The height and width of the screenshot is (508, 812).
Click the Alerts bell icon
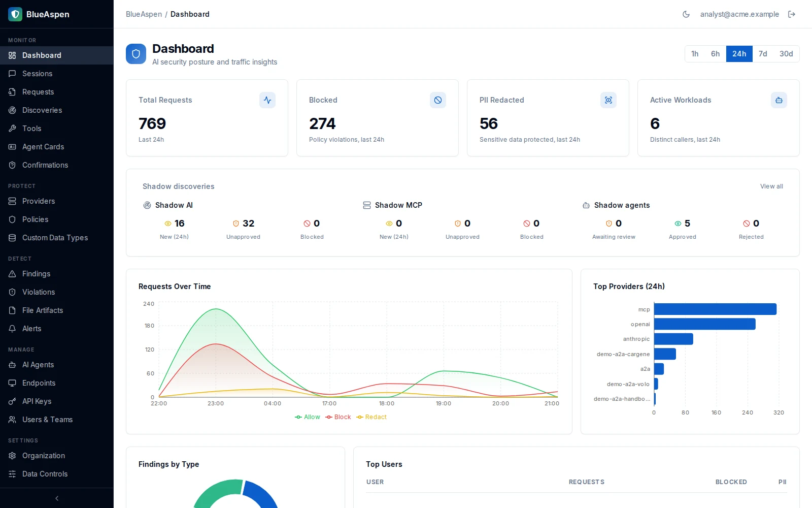(x=12, y=329)
